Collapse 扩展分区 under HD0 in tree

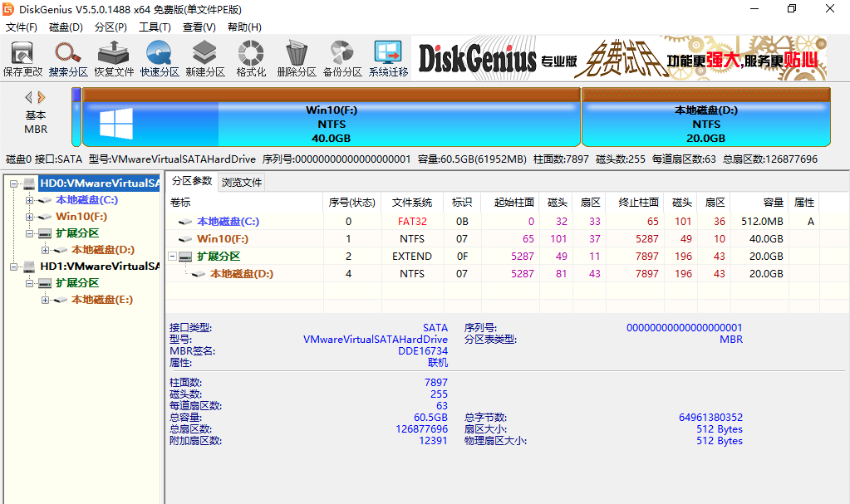[x=29, y=233]
